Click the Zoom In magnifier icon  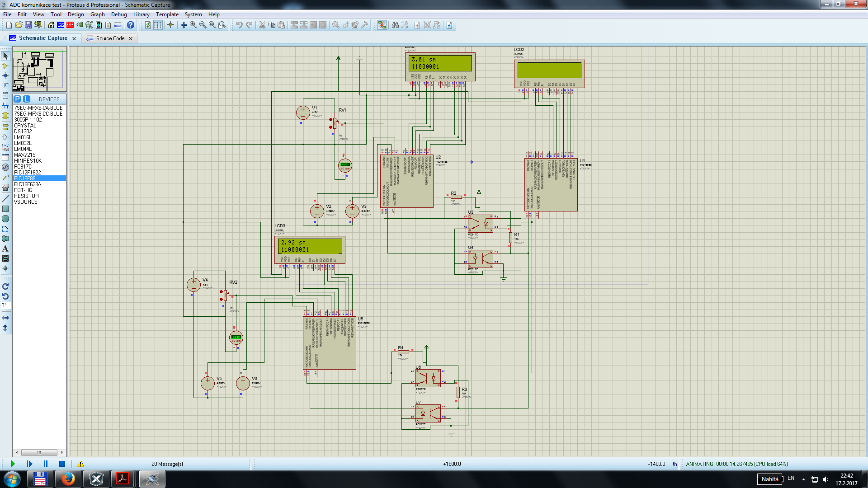tap(193, 25)
